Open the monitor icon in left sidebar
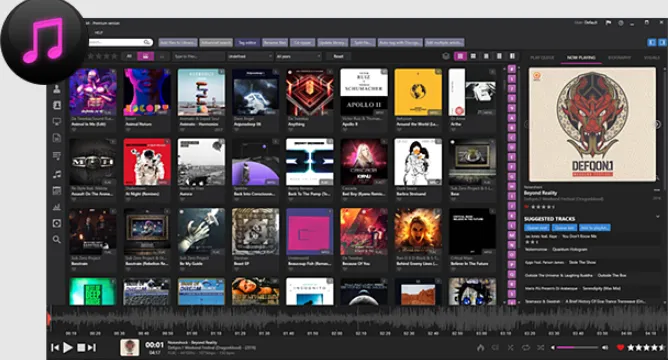The width and height of the screenshot is (668, 360). click(57, 122)
